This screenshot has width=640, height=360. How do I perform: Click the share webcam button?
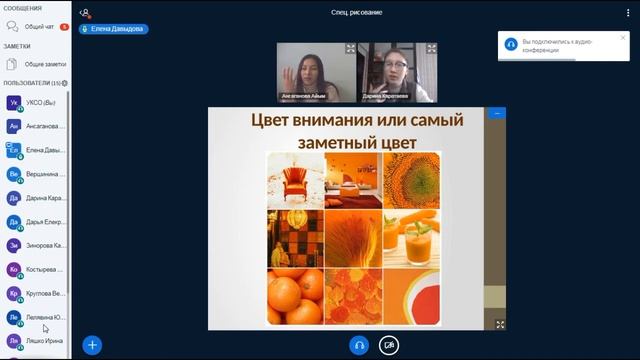tap(389, 345)
